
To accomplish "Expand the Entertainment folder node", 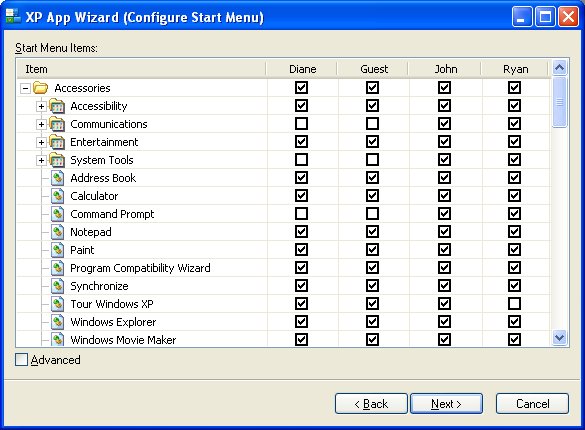I will coord(41,142).
